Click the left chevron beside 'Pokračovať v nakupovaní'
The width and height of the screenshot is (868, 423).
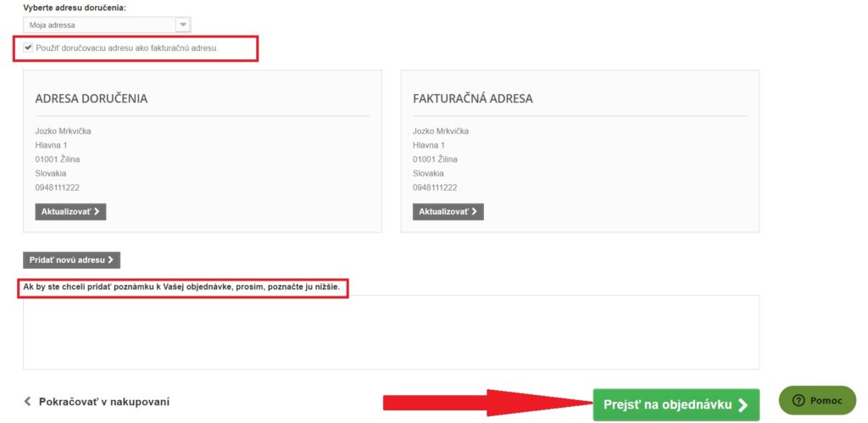click(27, 402)
